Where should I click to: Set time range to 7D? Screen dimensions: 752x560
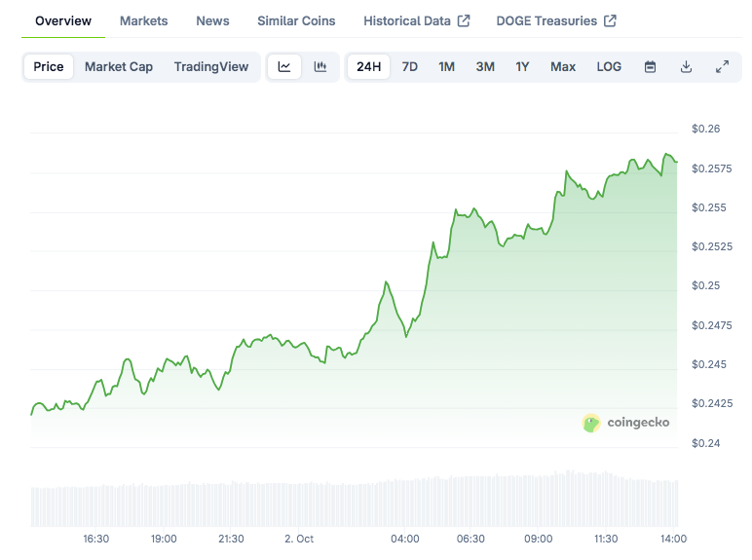410,67
